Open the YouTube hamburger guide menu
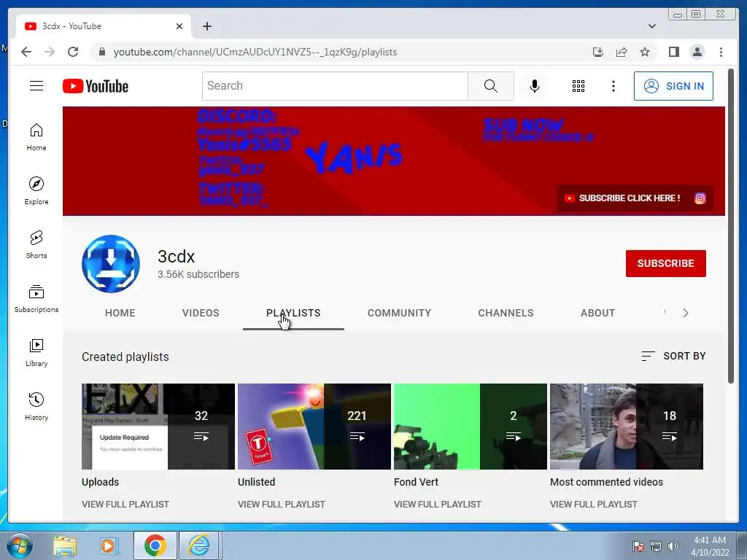Viewport: 747px width, 560px height. (36, 86)
